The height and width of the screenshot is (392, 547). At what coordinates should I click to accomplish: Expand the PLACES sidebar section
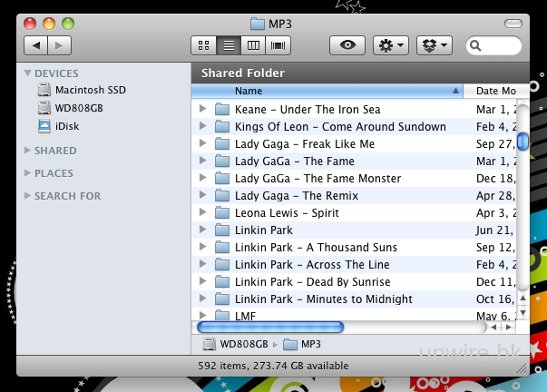[x=27, y=173]
